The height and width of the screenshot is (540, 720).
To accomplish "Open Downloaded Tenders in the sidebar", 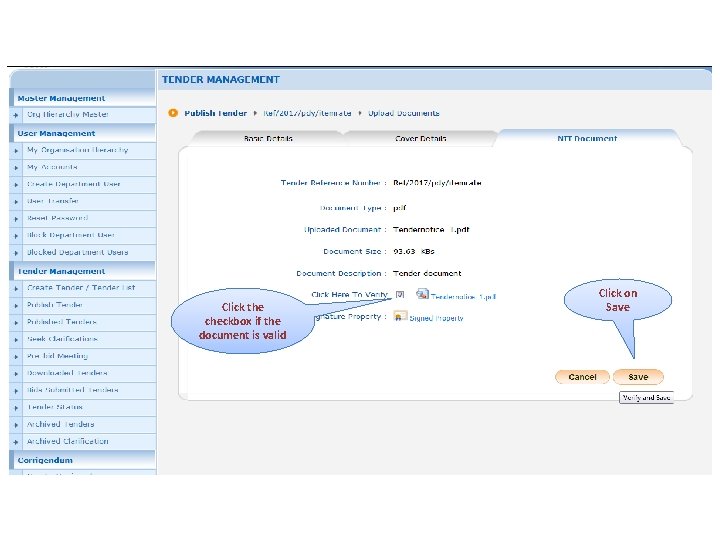I will click(67, 373).
